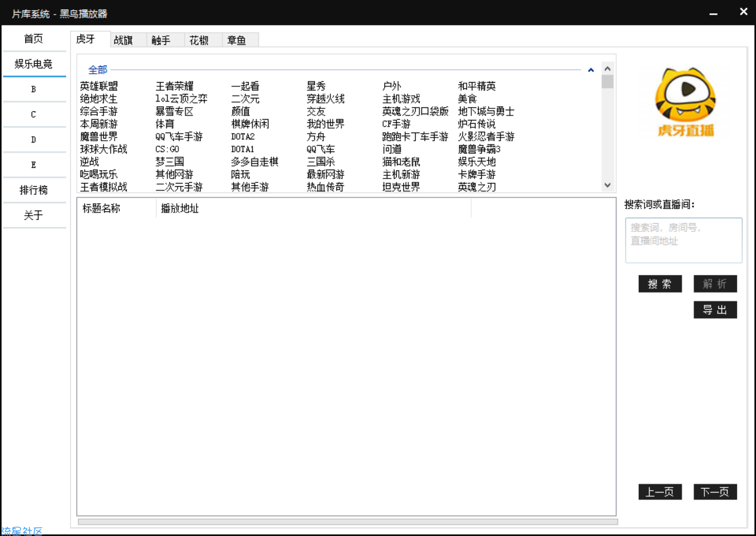
Task: Open the 触手 tab
Action: tap(166, 40)
